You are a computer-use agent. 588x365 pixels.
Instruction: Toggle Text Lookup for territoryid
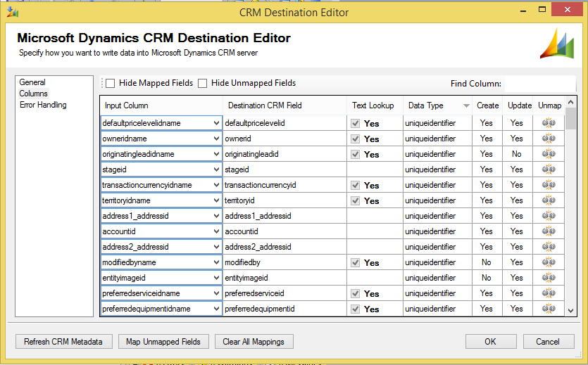tap(355, 200)
